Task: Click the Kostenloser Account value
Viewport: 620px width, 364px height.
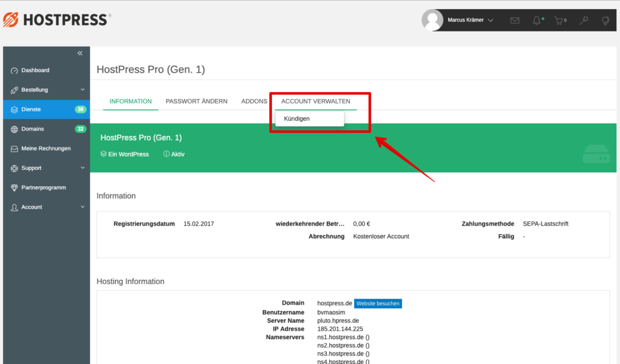Action: (x=381, y=236)
